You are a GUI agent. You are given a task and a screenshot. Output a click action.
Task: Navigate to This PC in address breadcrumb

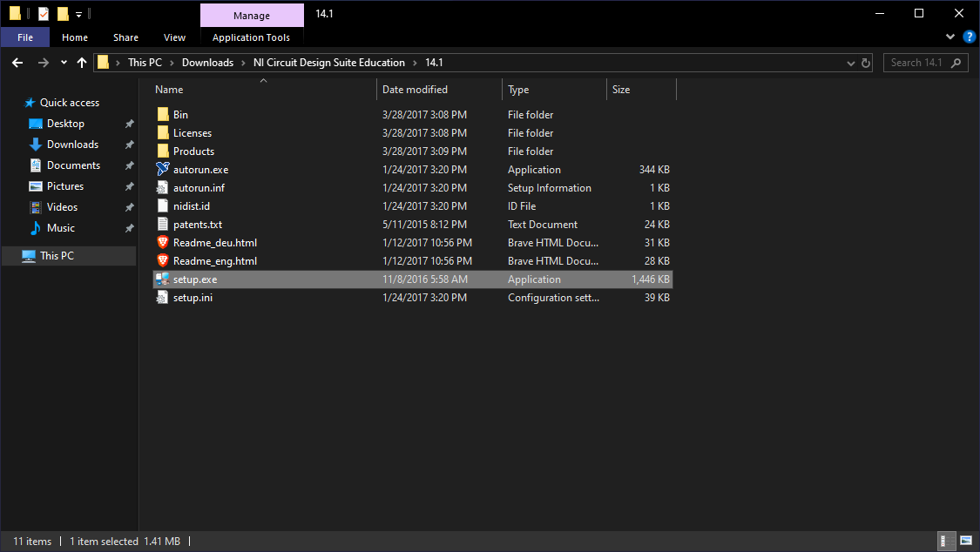(x=145, y=63)
